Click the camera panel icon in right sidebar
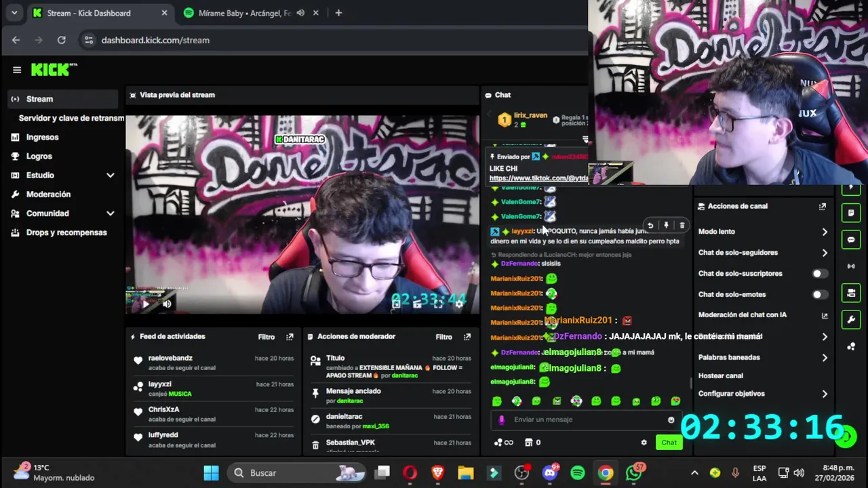 coord(851,293)
